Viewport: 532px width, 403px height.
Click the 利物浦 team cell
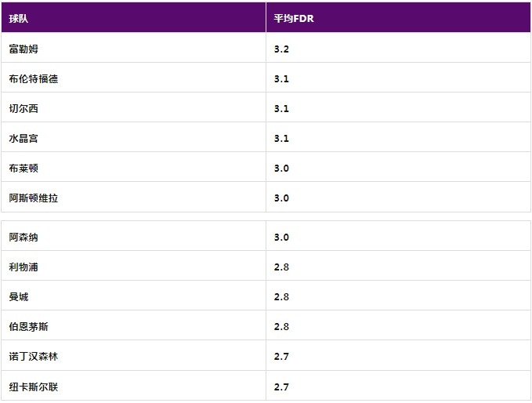tap(24, 267)
